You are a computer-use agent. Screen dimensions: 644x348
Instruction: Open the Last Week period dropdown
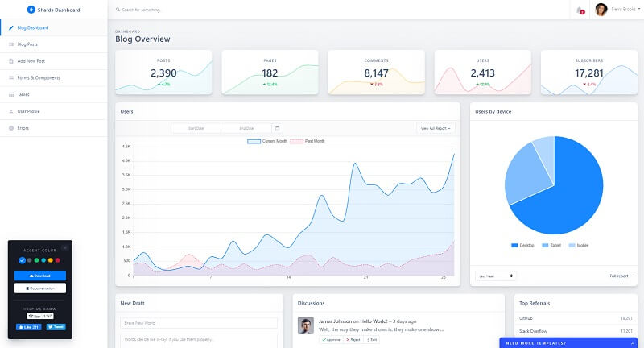(x=495, y=275)
